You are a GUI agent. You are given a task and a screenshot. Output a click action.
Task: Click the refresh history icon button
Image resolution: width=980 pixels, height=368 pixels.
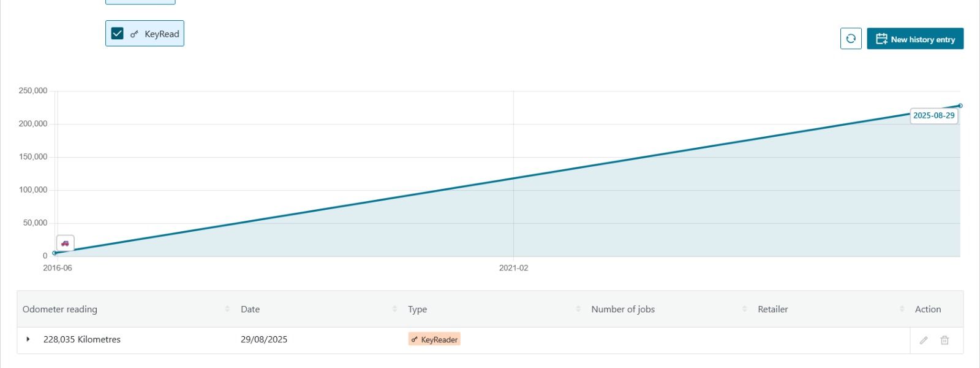[x=851, y=39]
